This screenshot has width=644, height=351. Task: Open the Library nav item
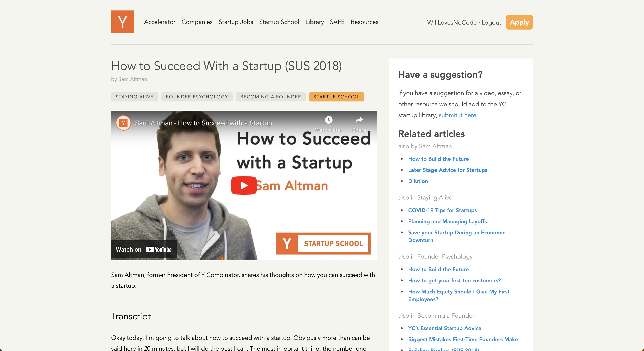(315, 22)
